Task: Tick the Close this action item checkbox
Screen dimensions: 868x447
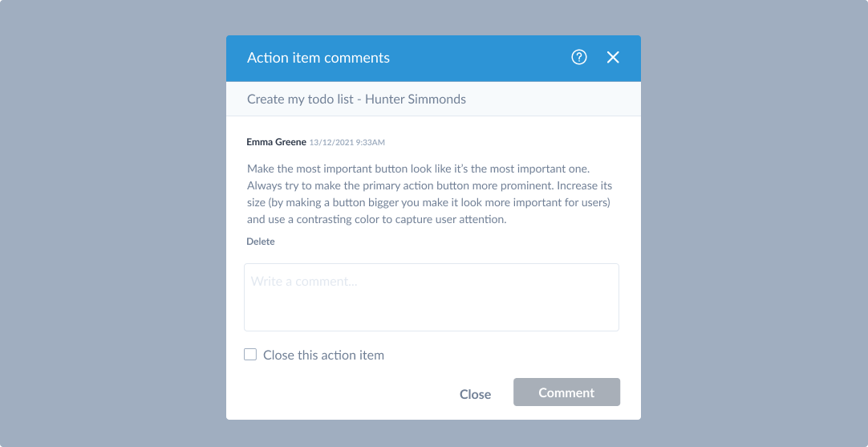Action: coord(250,355)
